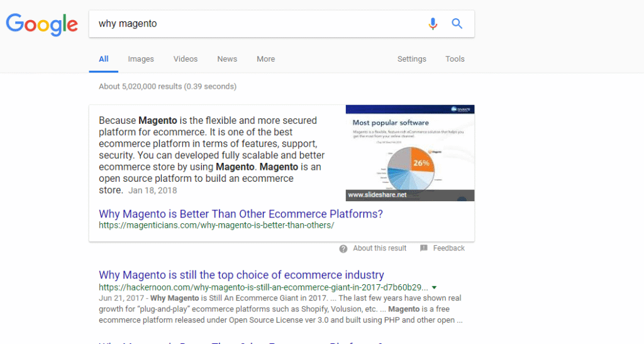Open the More menu
The image size is (644, 344).
[x=266, y=59]
